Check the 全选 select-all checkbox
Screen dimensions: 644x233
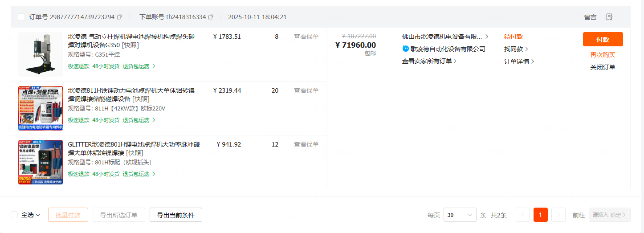tap(14, 215)
